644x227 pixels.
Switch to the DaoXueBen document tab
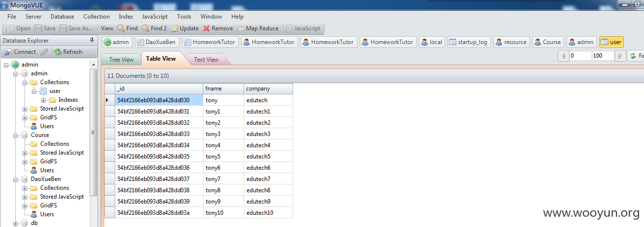(x=156, y=42)
